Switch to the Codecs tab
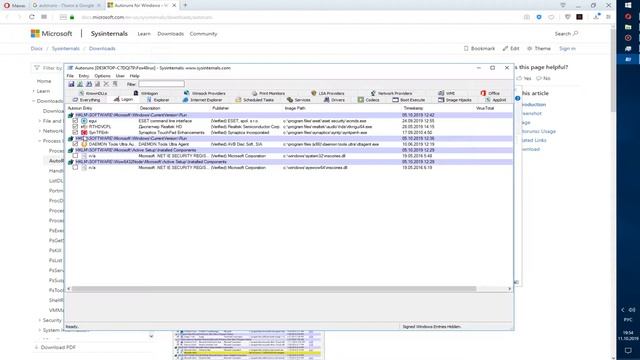 369,100
